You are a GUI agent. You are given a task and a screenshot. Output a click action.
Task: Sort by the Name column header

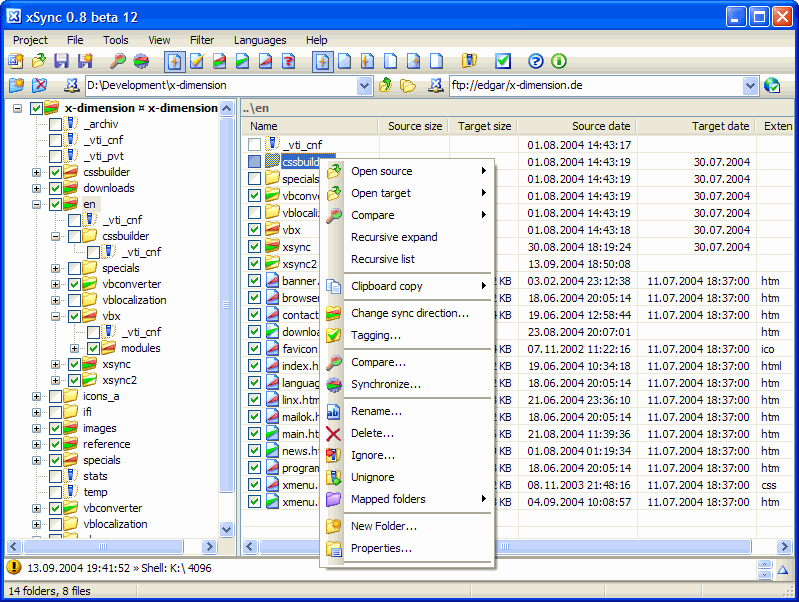pyautogui.click(x=310, y=126)
